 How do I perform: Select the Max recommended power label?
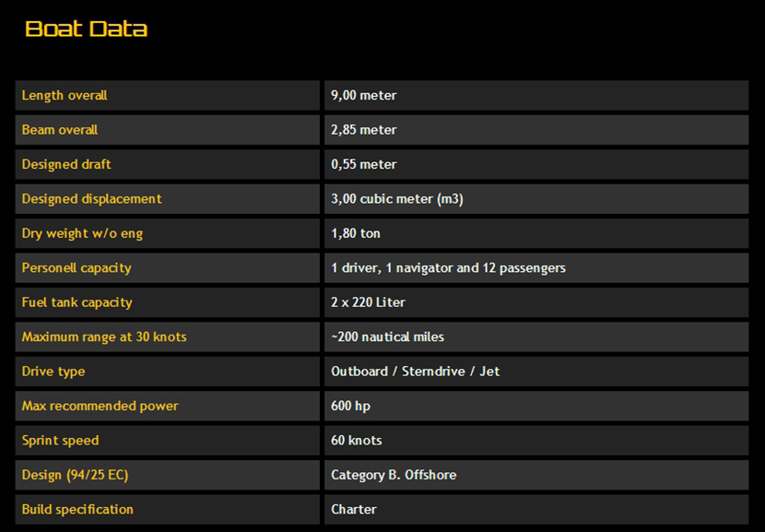click(100, 406)
